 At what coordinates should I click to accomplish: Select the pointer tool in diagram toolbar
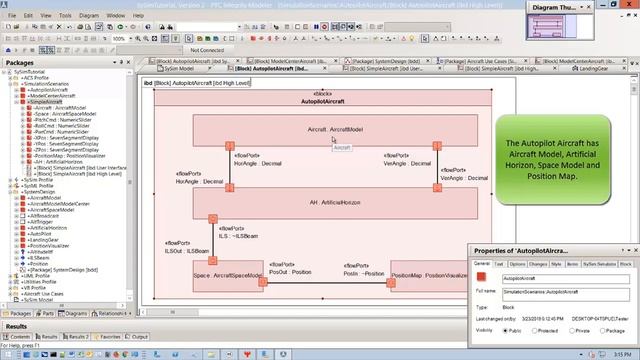tap(189, 39)
